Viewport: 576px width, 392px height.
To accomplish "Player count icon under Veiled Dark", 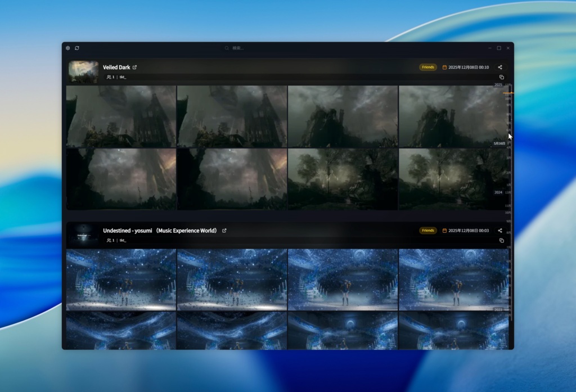I will click(x=109, y=77).
